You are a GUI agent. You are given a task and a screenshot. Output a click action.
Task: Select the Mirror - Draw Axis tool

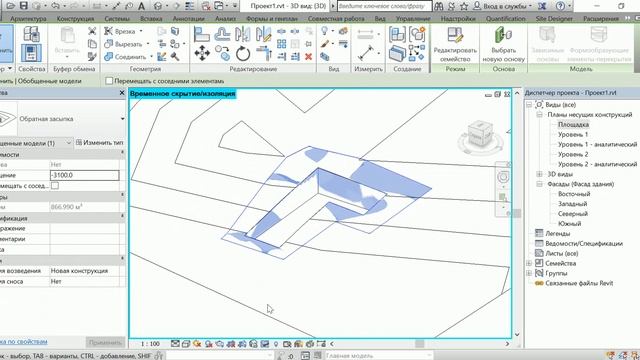263,34
